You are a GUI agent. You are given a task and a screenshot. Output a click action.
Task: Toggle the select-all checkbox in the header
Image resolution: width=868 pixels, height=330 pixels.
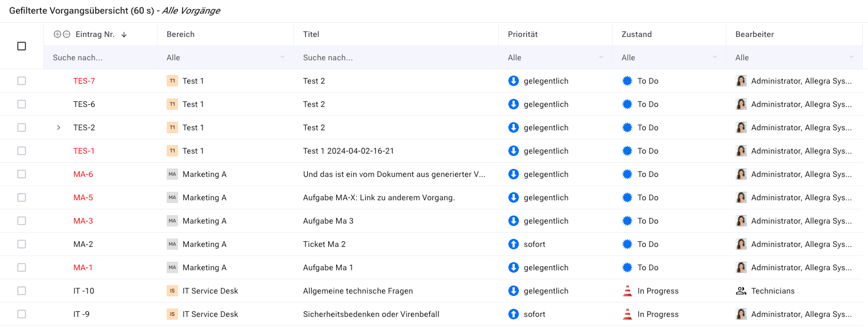(x=22, y=46)
